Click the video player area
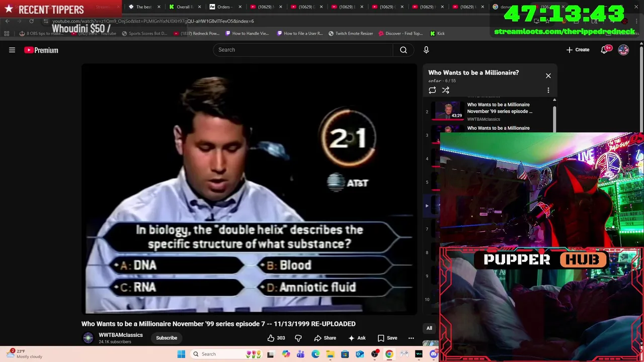The height and width of the screenshot is (362, 644). 250,189
